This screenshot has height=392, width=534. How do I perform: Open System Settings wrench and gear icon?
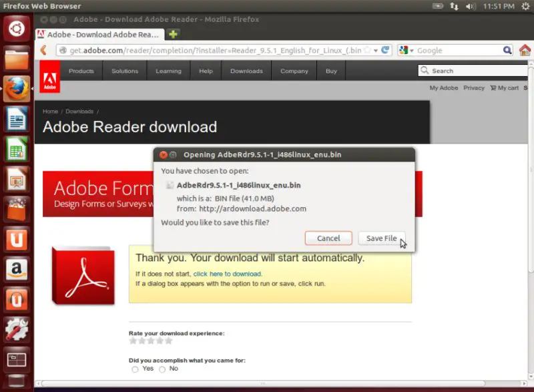click(16, 329)
